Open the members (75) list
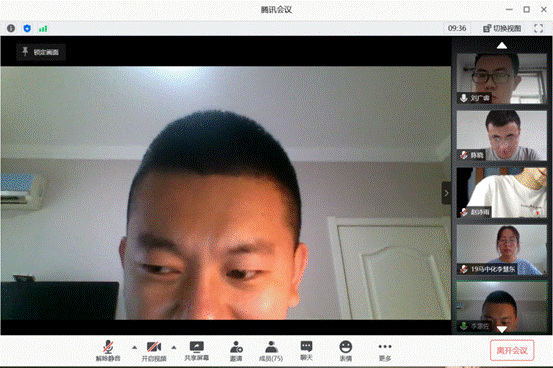553x368 pixels. 271,351
